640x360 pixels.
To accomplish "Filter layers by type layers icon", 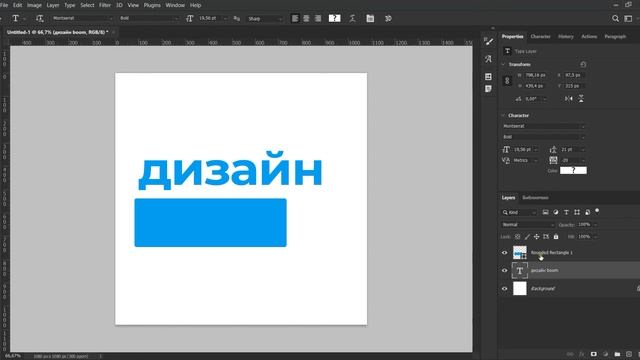I will click(x=566, y=212).
